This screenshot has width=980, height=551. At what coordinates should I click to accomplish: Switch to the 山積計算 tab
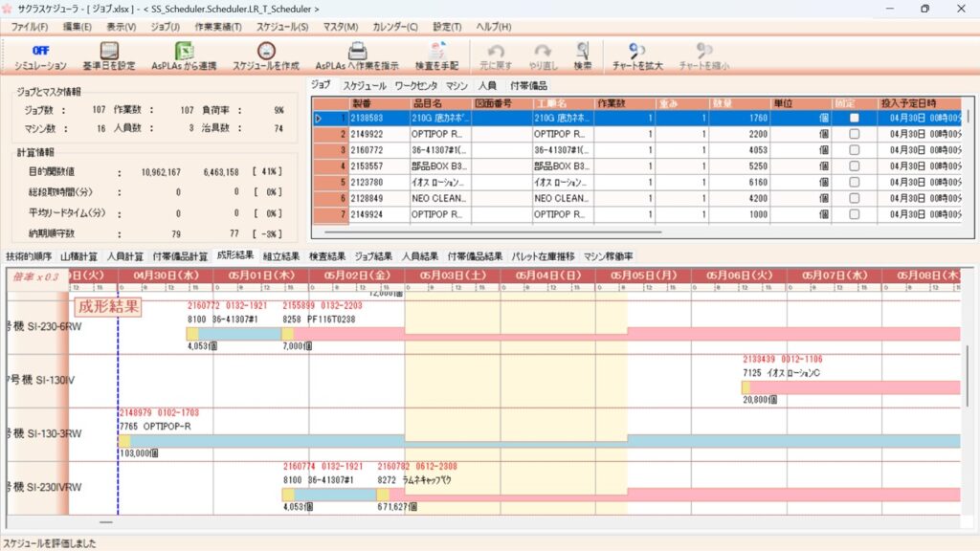[78, 256]
